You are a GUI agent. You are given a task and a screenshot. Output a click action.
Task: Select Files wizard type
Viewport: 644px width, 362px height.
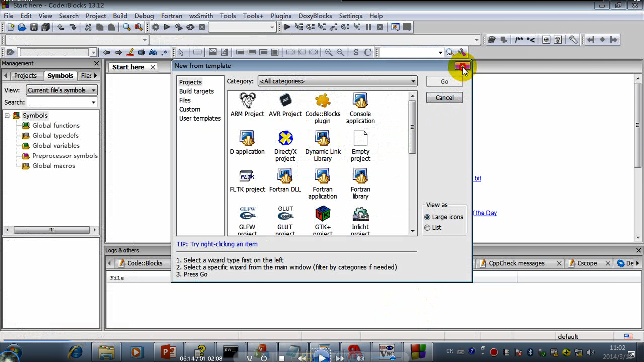(x=185, y=100)
